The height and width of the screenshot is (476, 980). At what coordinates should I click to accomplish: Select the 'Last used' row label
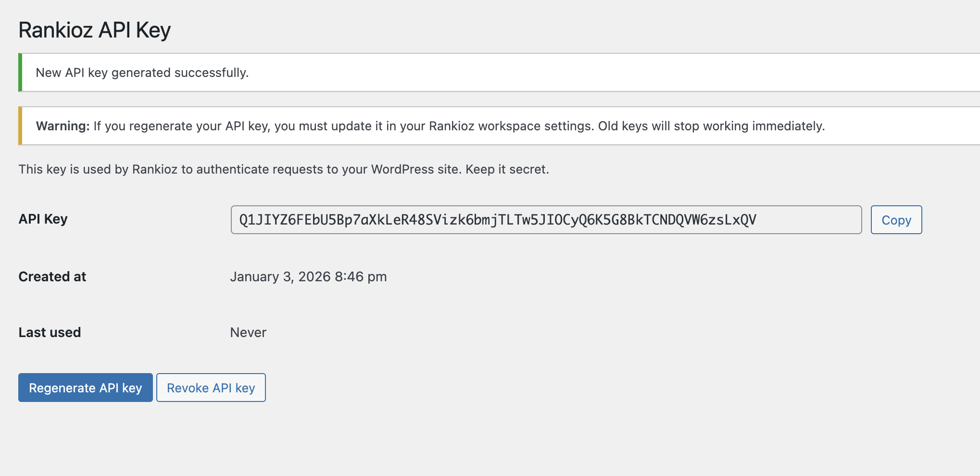pos(50,333)
